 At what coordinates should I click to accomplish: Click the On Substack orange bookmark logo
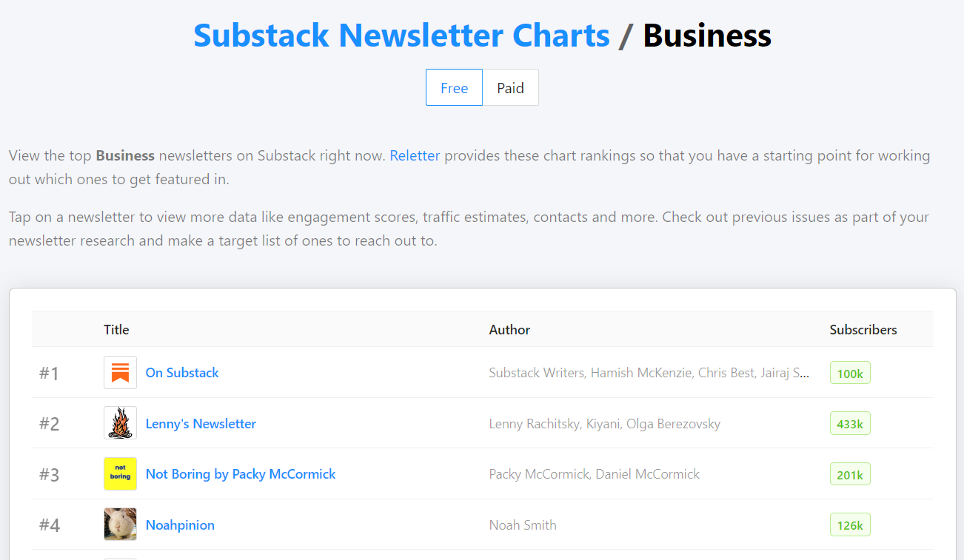pos(120,372)
